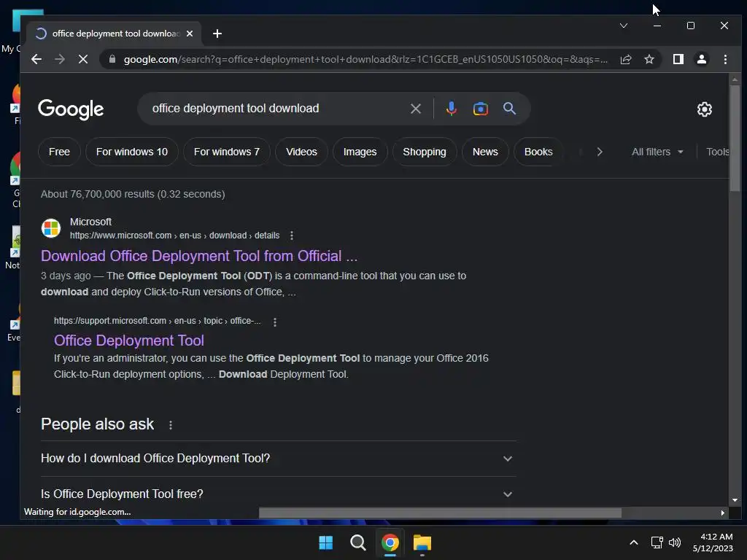Open Windows Start menu

326,542
